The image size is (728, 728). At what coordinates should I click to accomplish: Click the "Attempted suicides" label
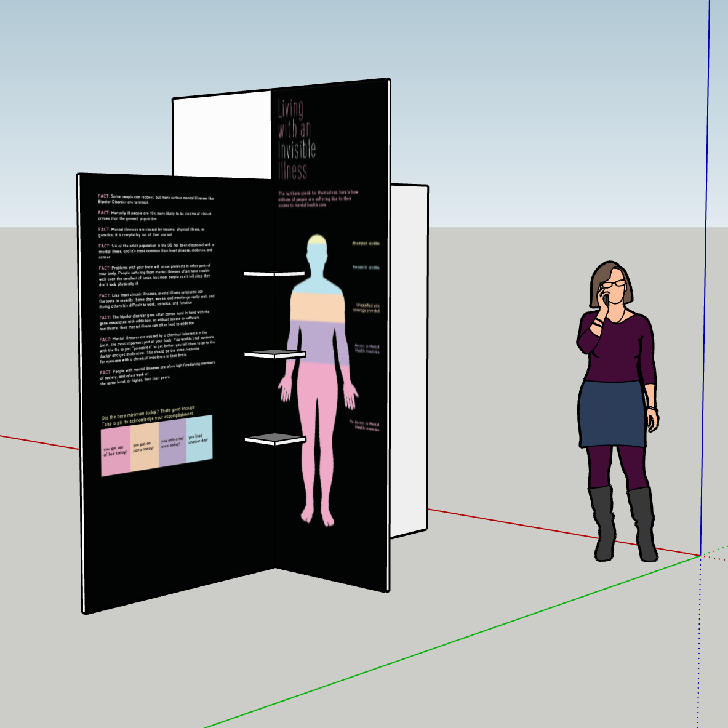pyautogui.click(x=366, y=244)
